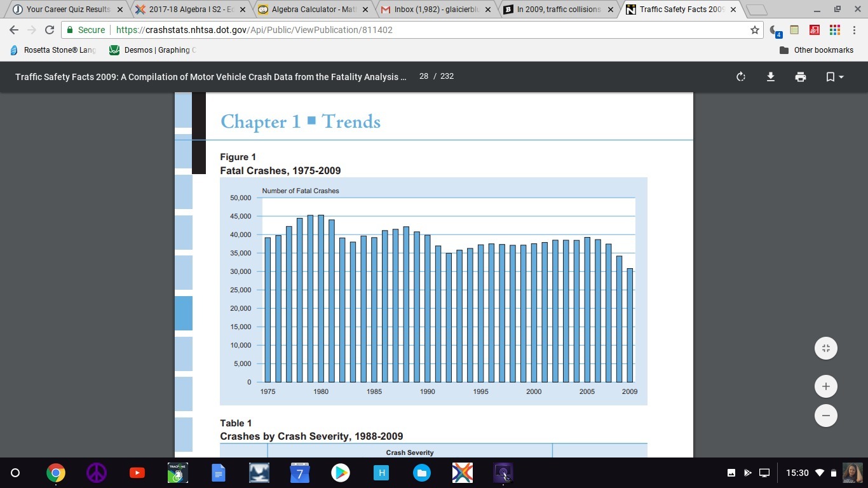Zoom in with the plus button
This screenshot has width=868, height=488.
point(826,386)
